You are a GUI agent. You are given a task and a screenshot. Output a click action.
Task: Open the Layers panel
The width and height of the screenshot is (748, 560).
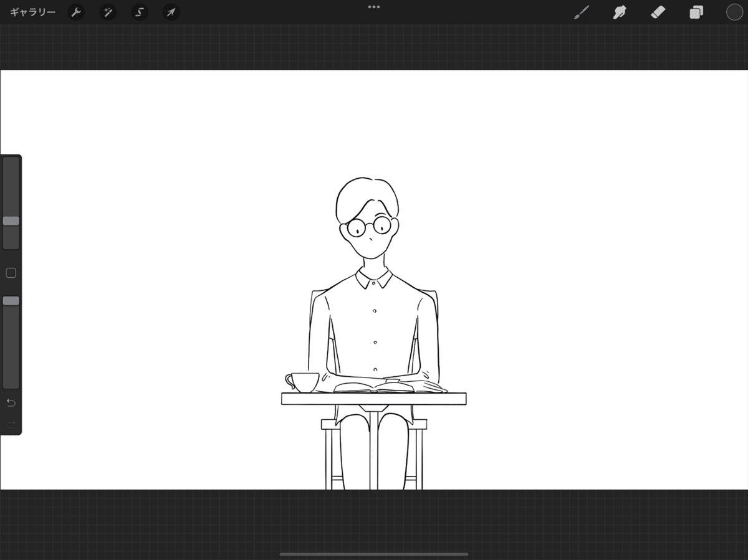696,12
